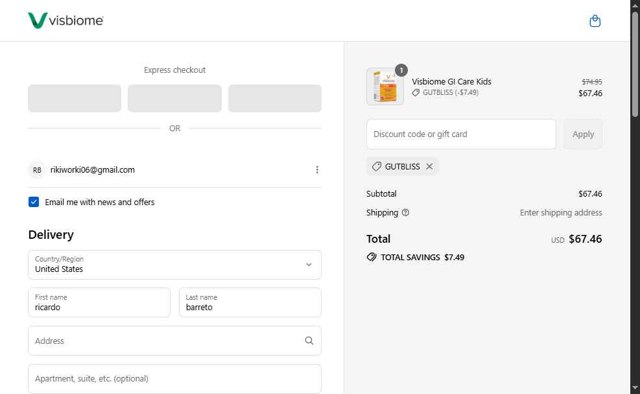Uncheck Email me with news and offers
The image size is (640, 394).
click(x=34, y=202)
